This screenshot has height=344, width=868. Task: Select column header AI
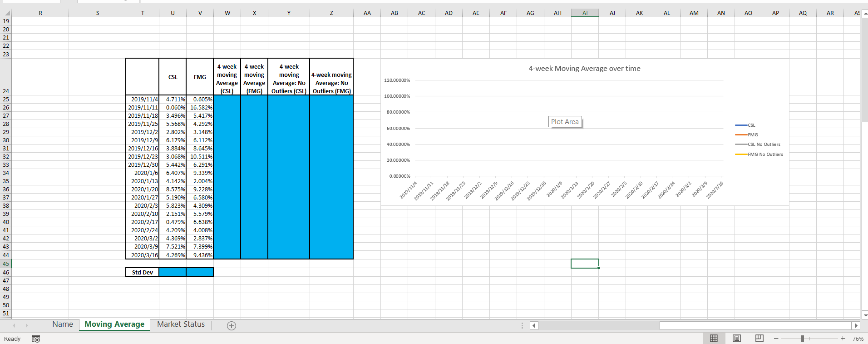(585, 13)
